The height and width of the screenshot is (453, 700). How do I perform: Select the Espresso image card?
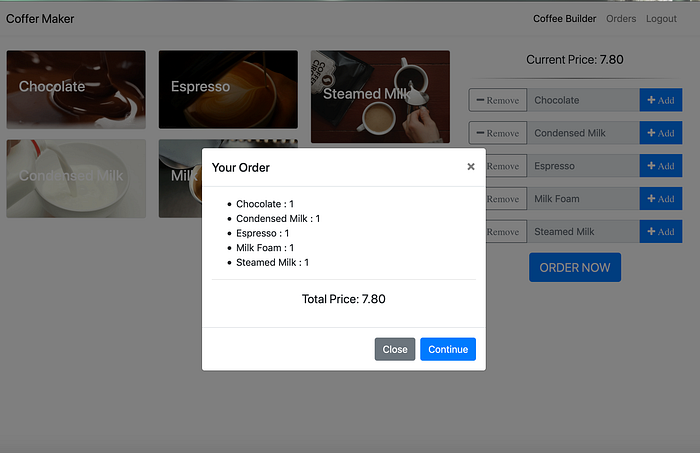228,90
